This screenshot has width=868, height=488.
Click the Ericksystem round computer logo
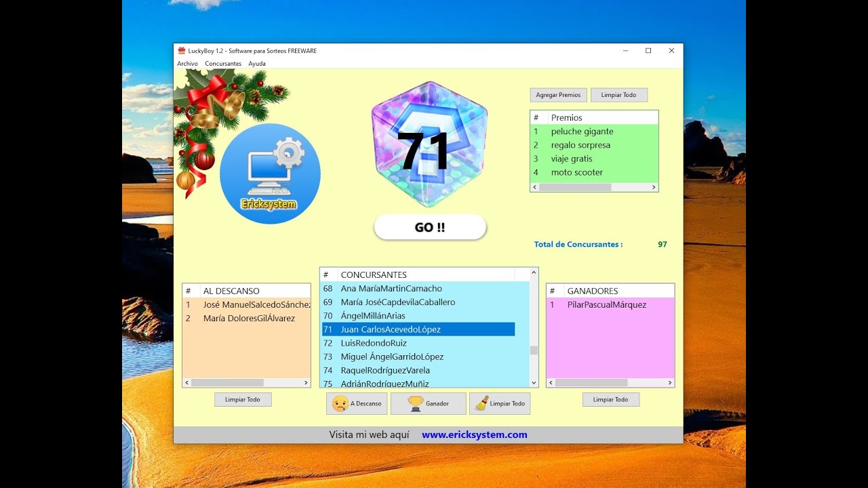point(270,174)
